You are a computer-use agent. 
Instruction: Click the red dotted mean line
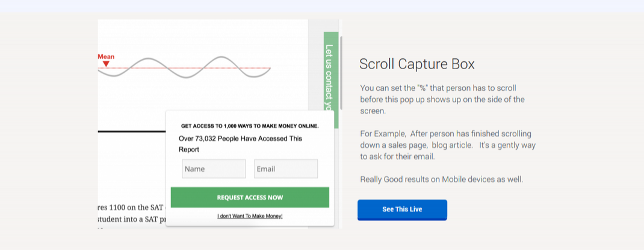click(x=184, y=68)
